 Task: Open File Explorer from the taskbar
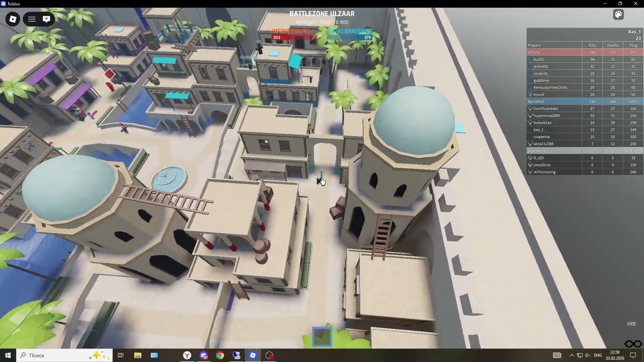tap(137, 355)
